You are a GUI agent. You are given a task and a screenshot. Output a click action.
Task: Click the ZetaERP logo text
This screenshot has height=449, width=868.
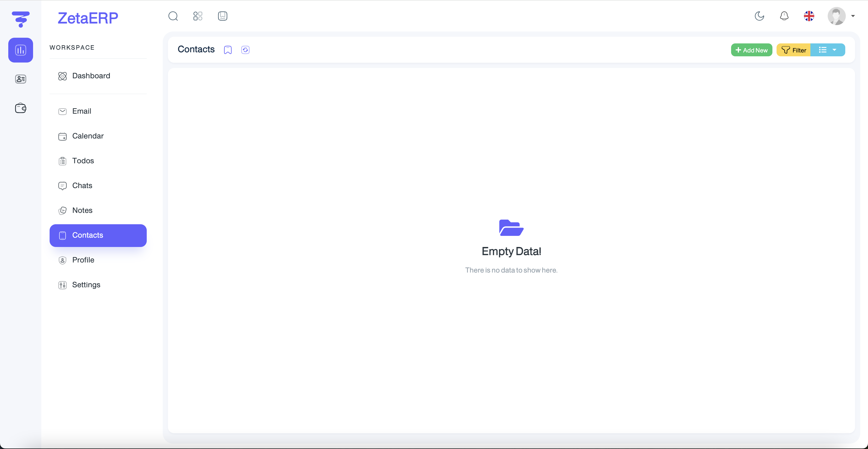pyautogui.click(x=88, y=18)
